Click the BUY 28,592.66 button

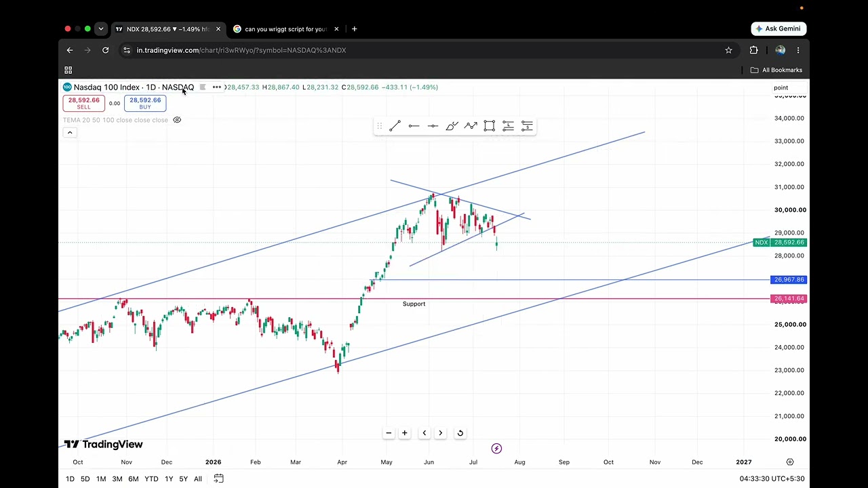[x=145, y=103]
